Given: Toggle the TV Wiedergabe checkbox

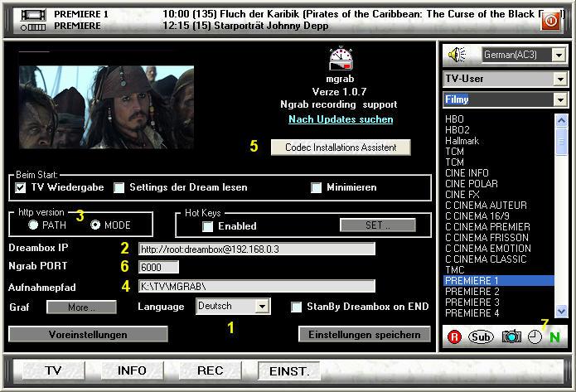Looking at the screenshot, I should (x=21, y=188).
